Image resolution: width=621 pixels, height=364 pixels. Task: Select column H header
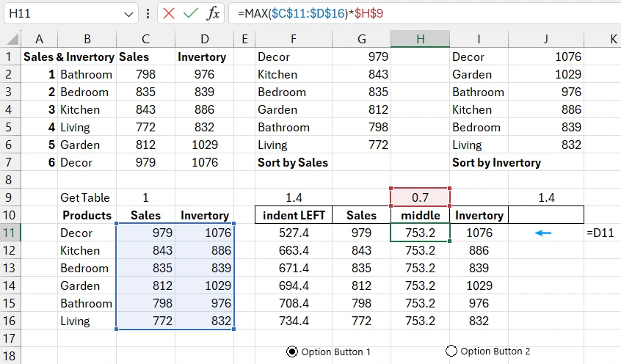(x=420, y=39)
